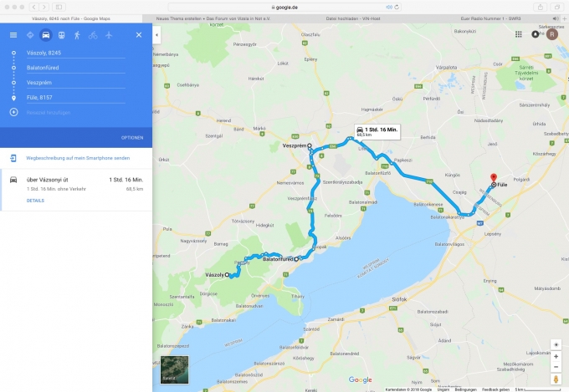569x392 pixels.
Task: Toggle satellite view thumbnail
Action: 175,369
